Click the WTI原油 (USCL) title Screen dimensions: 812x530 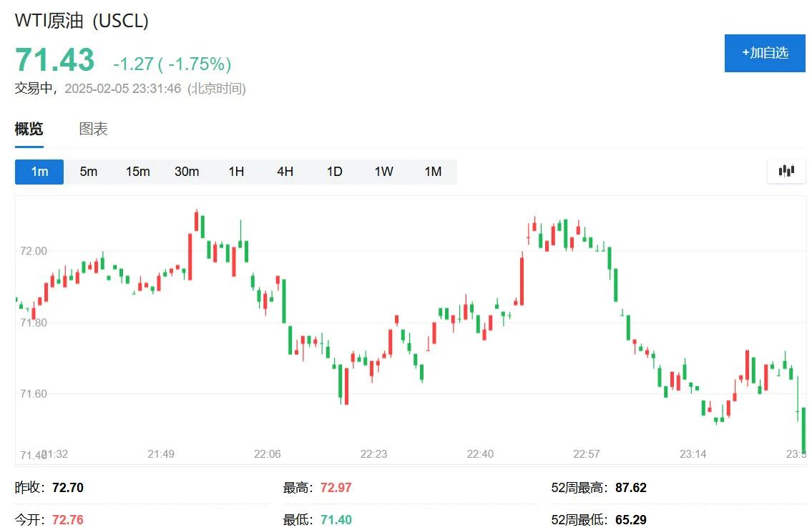[x=82, y=21]
